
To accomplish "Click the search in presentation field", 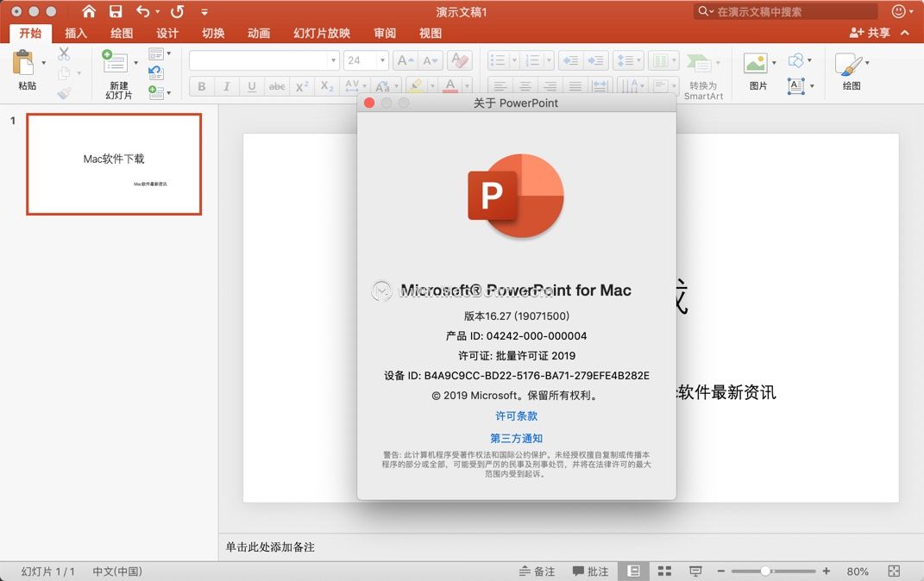I will [785, 11].
